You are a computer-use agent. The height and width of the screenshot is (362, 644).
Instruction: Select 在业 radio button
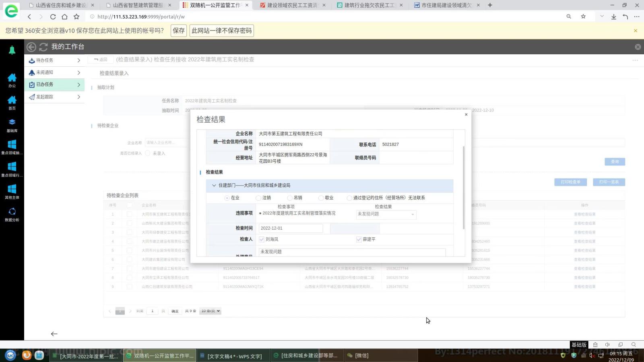point(227,198)
